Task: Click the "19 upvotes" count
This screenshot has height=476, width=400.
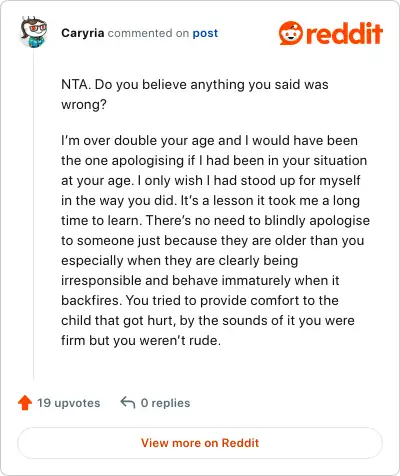Action: [x=69, y=403]
